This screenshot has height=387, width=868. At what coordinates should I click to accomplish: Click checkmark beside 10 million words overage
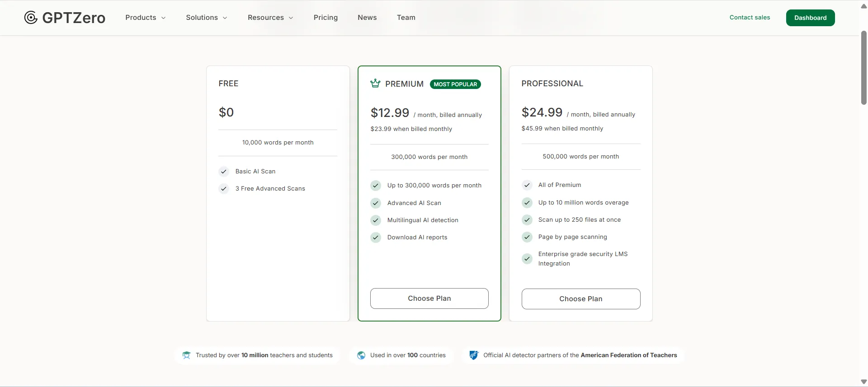(x=527, y=203)
